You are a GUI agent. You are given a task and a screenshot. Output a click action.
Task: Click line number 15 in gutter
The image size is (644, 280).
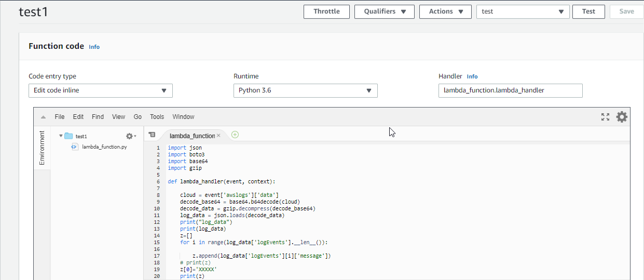158,243
